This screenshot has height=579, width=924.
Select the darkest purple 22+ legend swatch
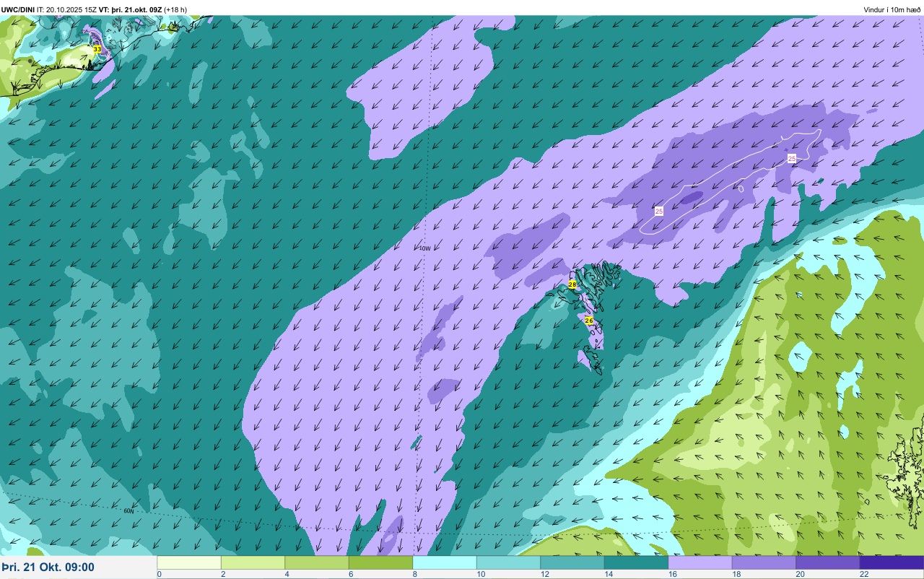[892, 562]
